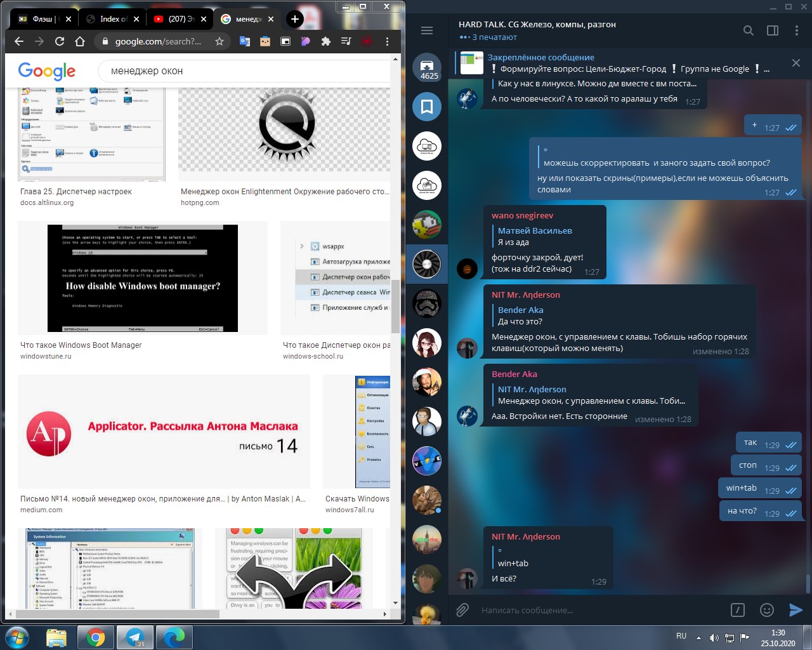Open Saved Messages bookmark chat
The height and width of the screenshot is (650, 812).
(427, 107)
